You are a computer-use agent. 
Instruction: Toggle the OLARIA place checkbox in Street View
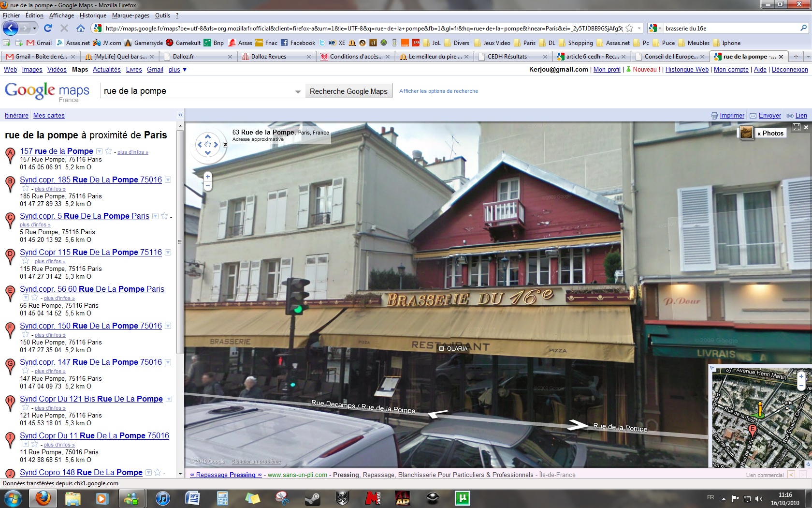[441, 348]
